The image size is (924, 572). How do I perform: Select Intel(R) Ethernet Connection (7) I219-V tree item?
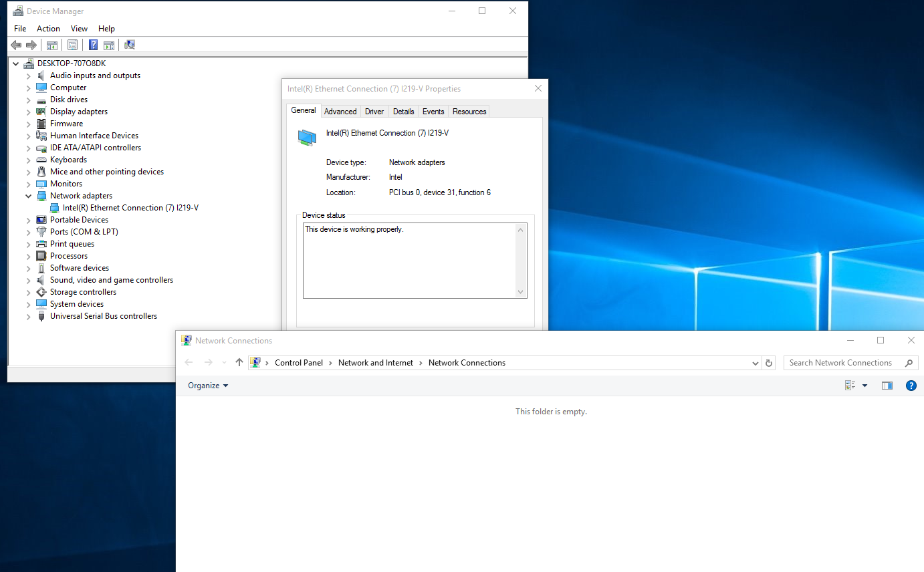tap(130, 208)
